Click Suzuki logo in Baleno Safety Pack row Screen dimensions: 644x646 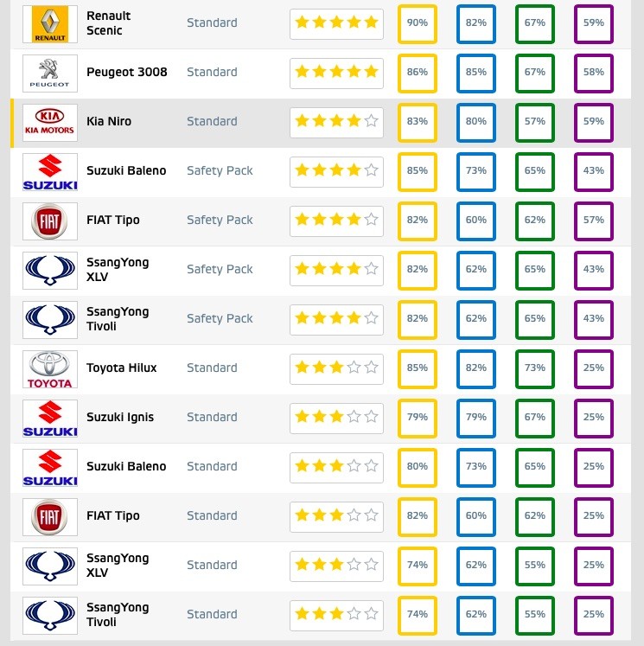point(50,171)
